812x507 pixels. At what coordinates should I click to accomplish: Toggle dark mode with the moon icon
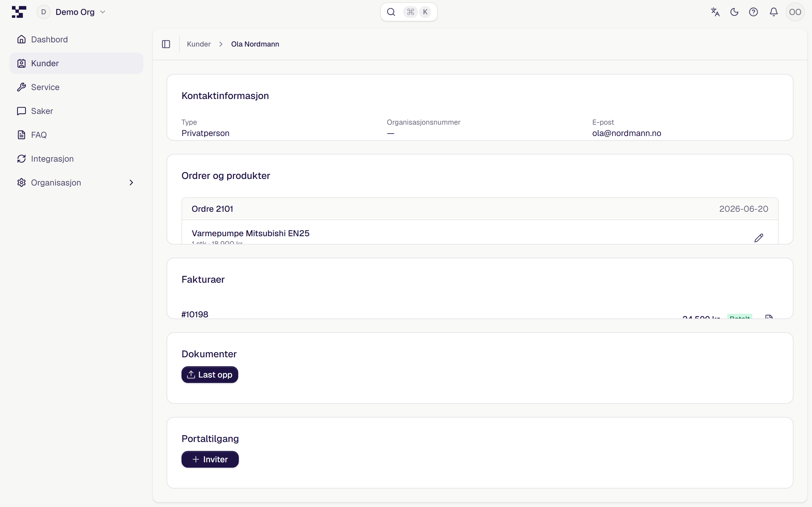pyautogui.click(x=734, y=12)
